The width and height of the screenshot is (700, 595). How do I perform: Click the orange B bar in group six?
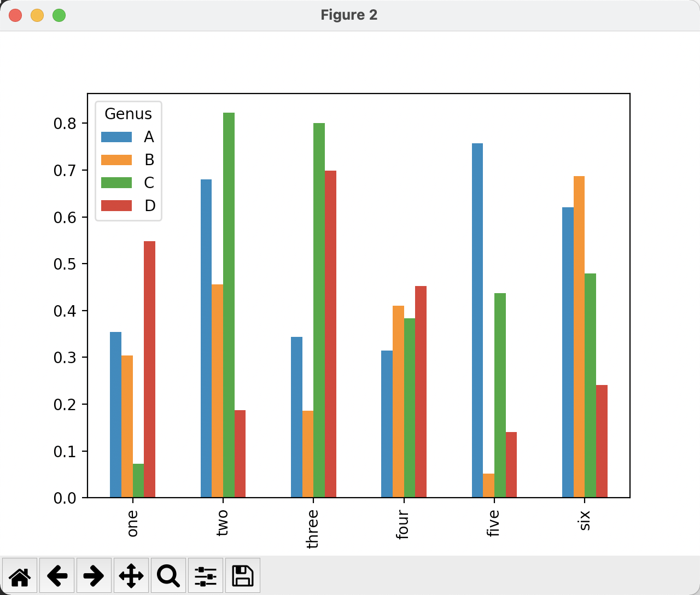(579, 337)
